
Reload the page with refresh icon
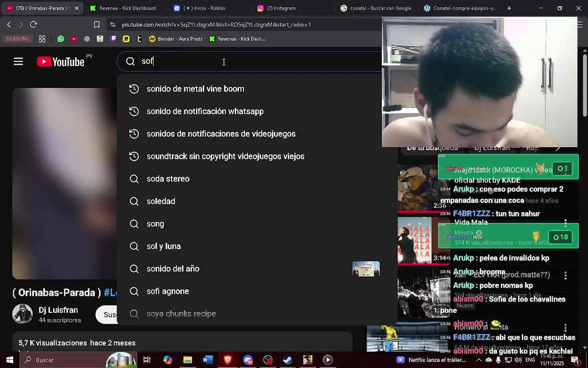pyautogui.click(x=33, y=25)
